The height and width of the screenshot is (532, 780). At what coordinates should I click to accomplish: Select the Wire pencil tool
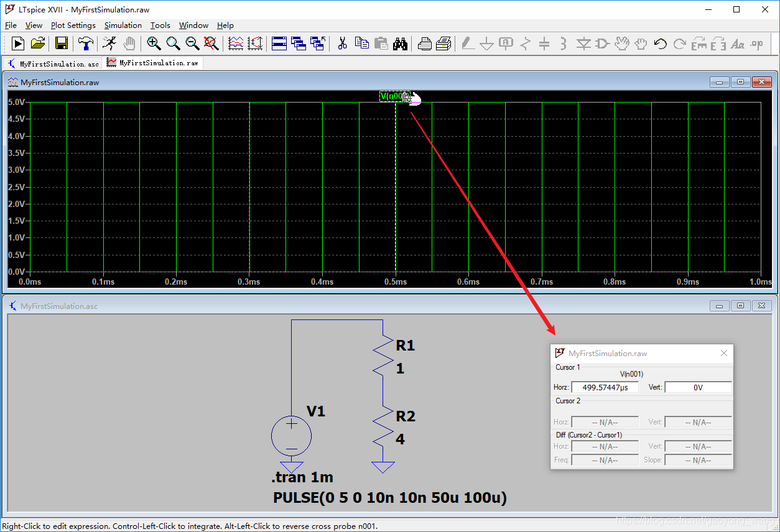point(468,44)
